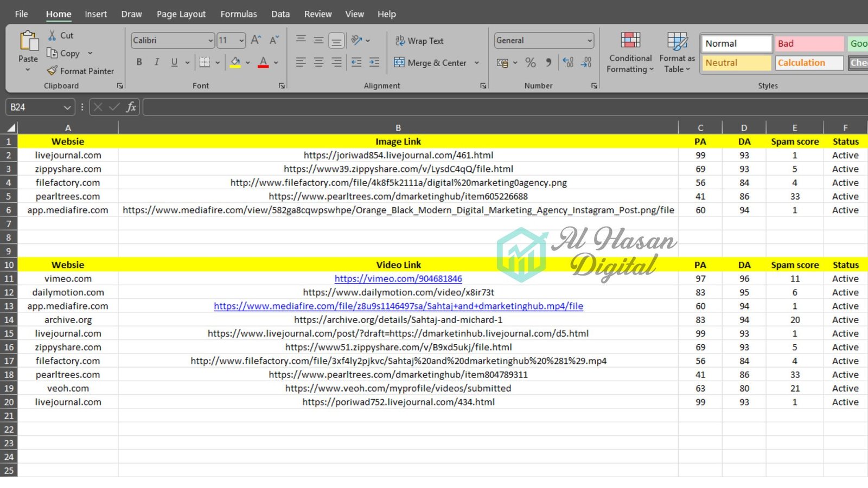Toggle Italic formatting
The height and width of the screenshot is (488, 868).
[x=157, y=62]
